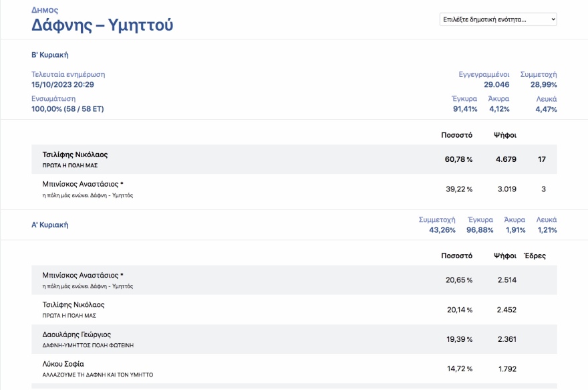Screen dimensions: 588x390
Task: Select the Β' Κυριακή section heading
Action: (x=50, y=55)
